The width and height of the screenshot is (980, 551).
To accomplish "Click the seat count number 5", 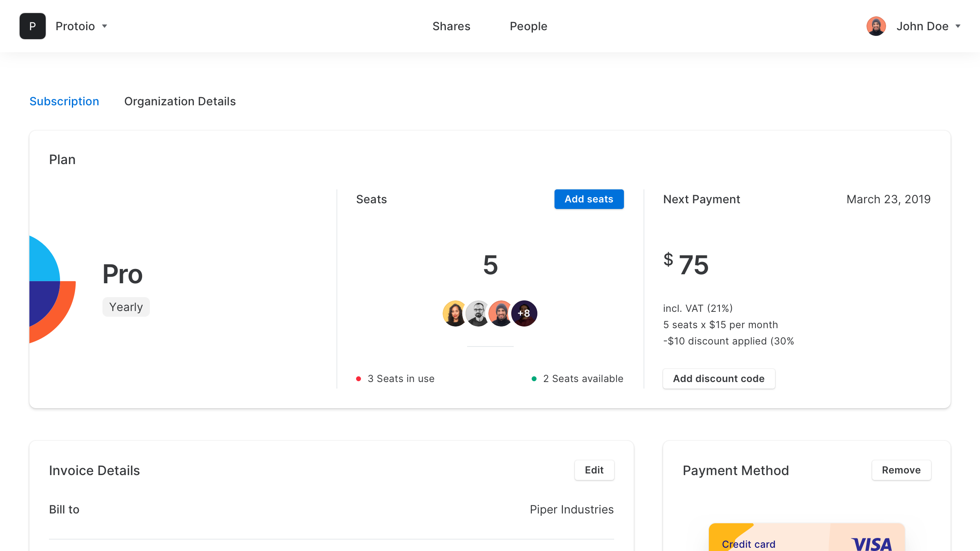I will pos(490,264).
